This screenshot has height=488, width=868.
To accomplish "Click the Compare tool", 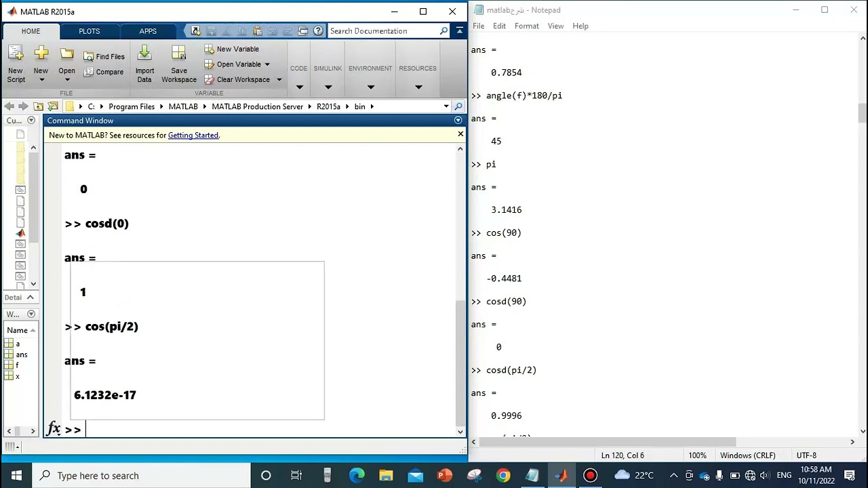I will (104, 72).
